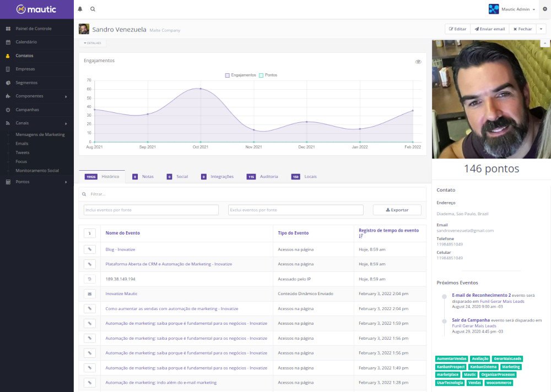The image size is (551, 392).
Task: Click the Enviar email button
Action: pyautogui.click(x=489, y=29)
